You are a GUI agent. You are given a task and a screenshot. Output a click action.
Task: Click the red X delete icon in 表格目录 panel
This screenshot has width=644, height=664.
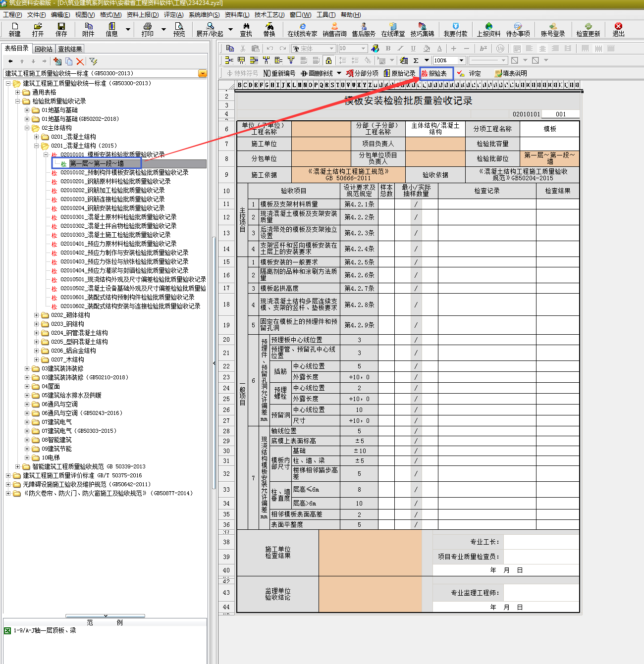point(80,61)
